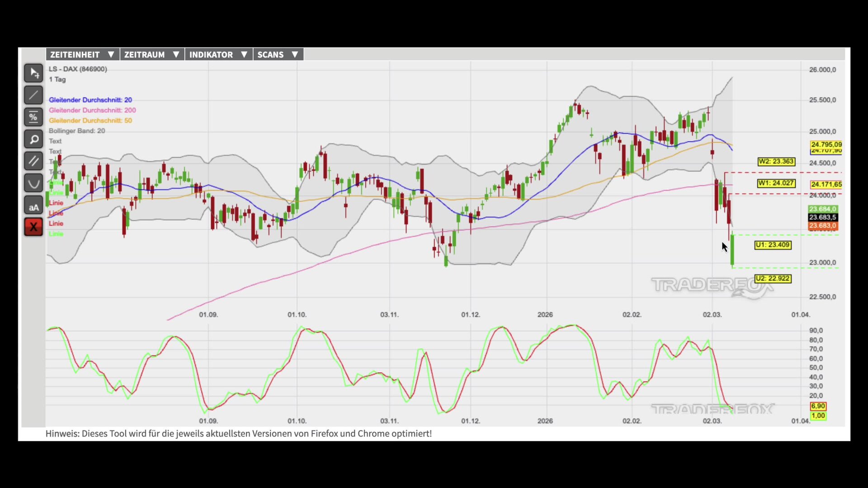
Task: Select the Gleitender Durchschnitt: 200 legend label
Action: tap(92, 110)
